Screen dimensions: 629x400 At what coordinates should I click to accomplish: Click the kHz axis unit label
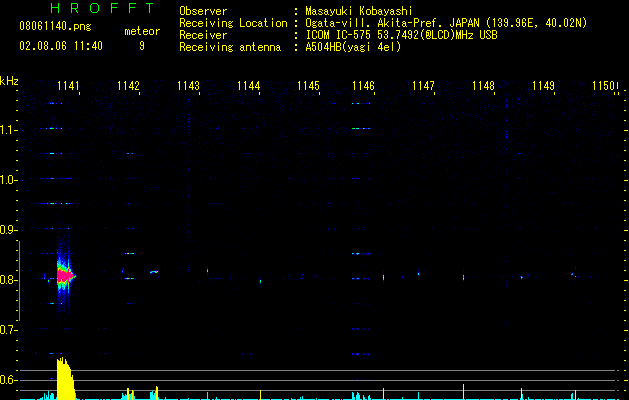(9, 81)
